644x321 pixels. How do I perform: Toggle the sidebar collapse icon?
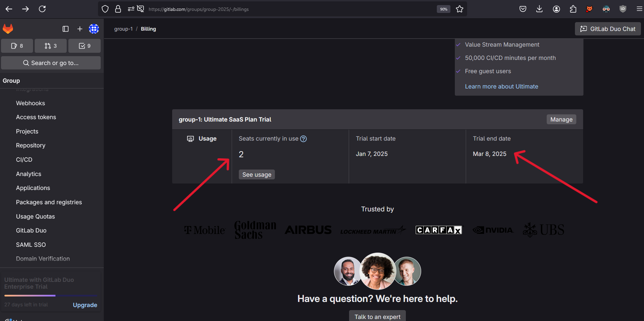(x=66, y=29)
